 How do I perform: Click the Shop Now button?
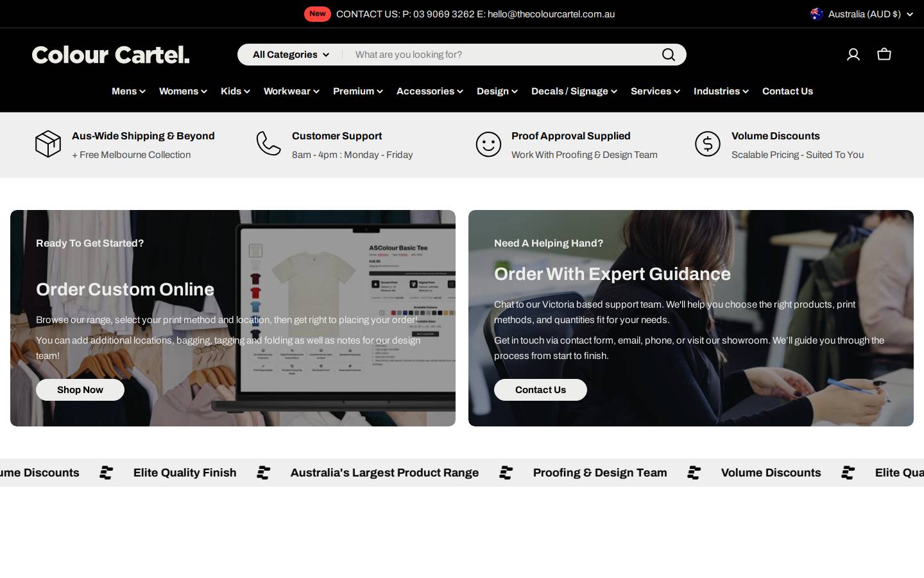pyautogui.click(x=80, y=390)
